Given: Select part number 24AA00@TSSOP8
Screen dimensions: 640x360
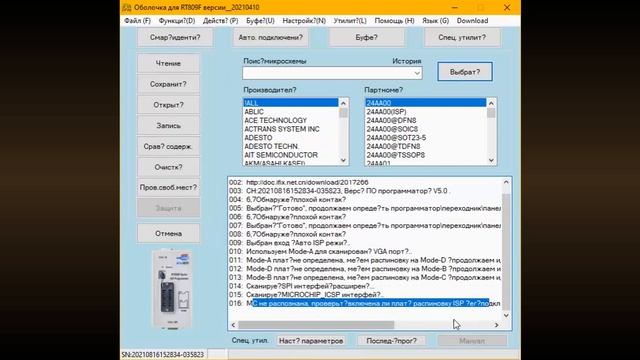Looking at the screenshot, I should [x=426, y=155].
